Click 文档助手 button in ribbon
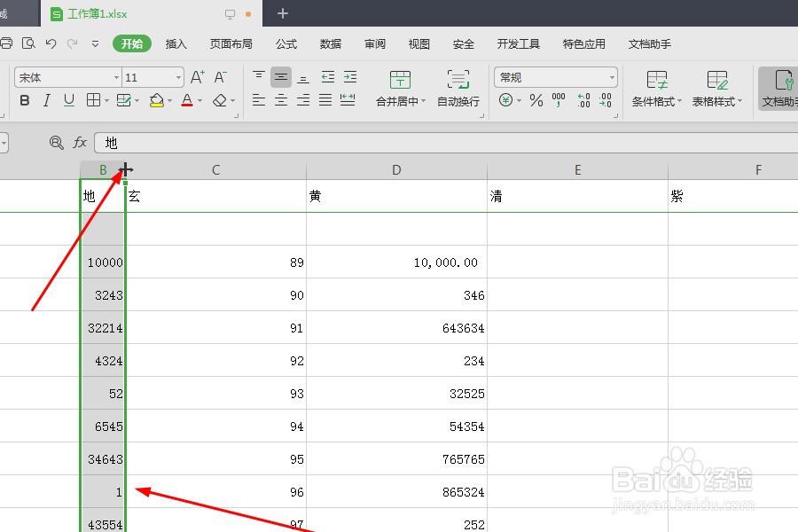Viewport: 798px width, 532px height. (x=778, y=89)
